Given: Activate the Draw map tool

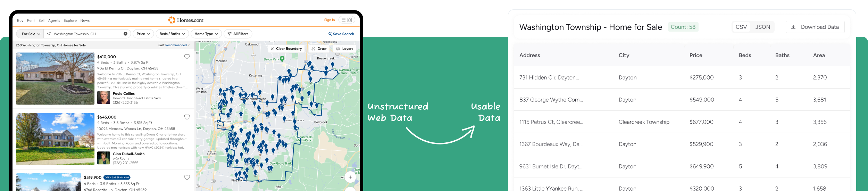Looking at the screenshot, I should (319, 49).
